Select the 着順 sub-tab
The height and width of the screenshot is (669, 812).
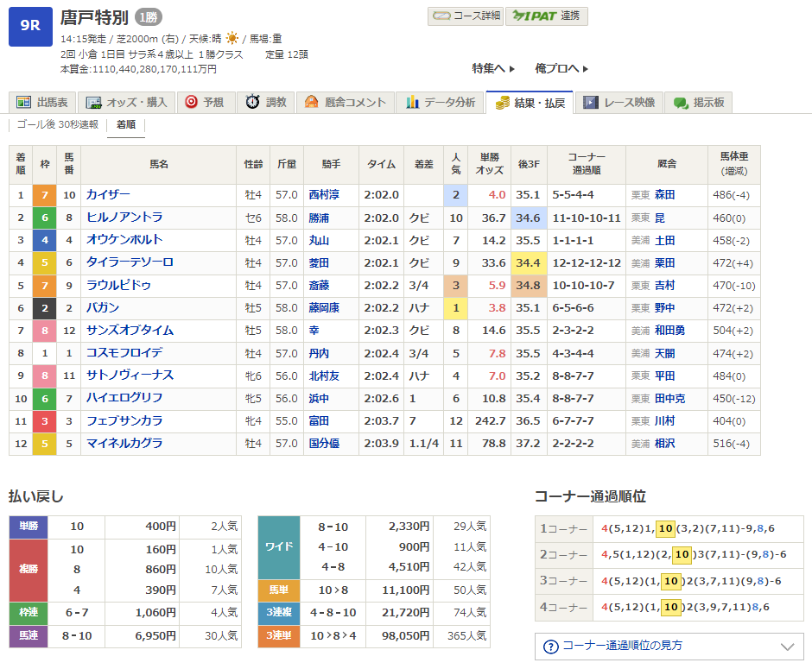point(126,124)
